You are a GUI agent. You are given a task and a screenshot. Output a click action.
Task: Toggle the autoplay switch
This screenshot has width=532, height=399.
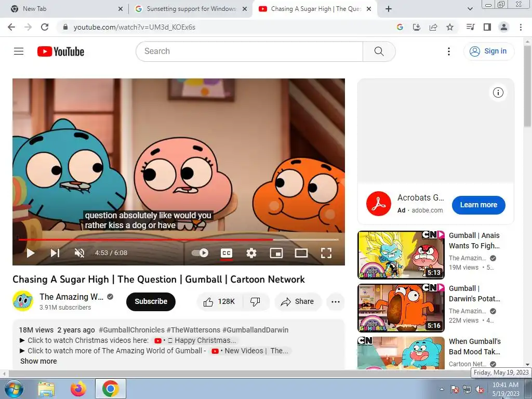(x=200, y=253)
